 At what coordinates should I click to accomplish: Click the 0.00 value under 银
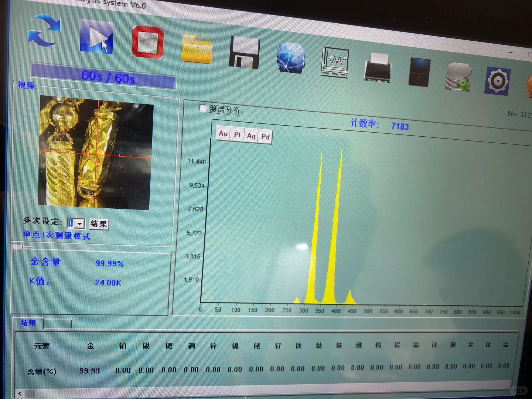coord(146,370)
